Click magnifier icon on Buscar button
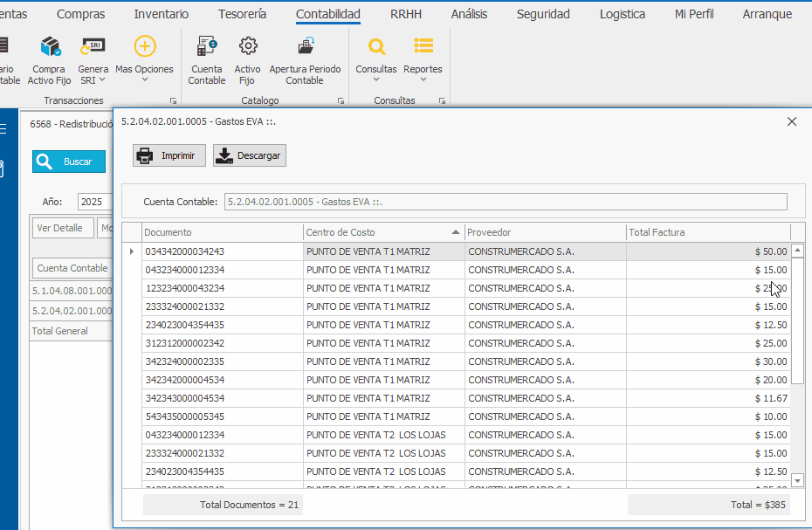Viewport: 812px width, 530px height. tap(45, 162)
